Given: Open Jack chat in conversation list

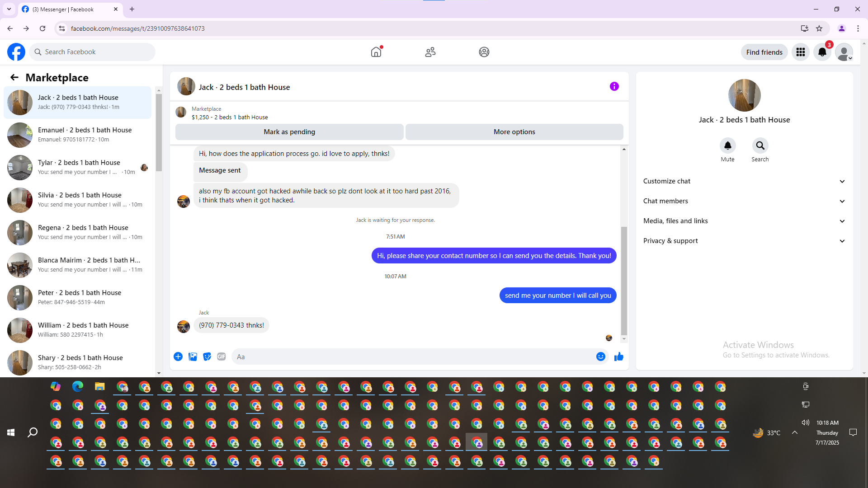Looking at the screenshot, I should tap(78, 103).
